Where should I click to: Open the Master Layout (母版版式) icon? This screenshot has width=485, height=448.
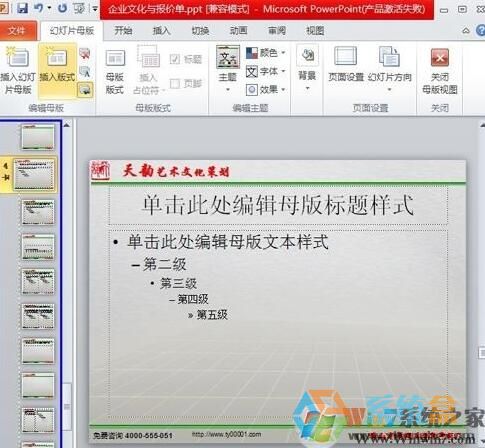[115, 71]
